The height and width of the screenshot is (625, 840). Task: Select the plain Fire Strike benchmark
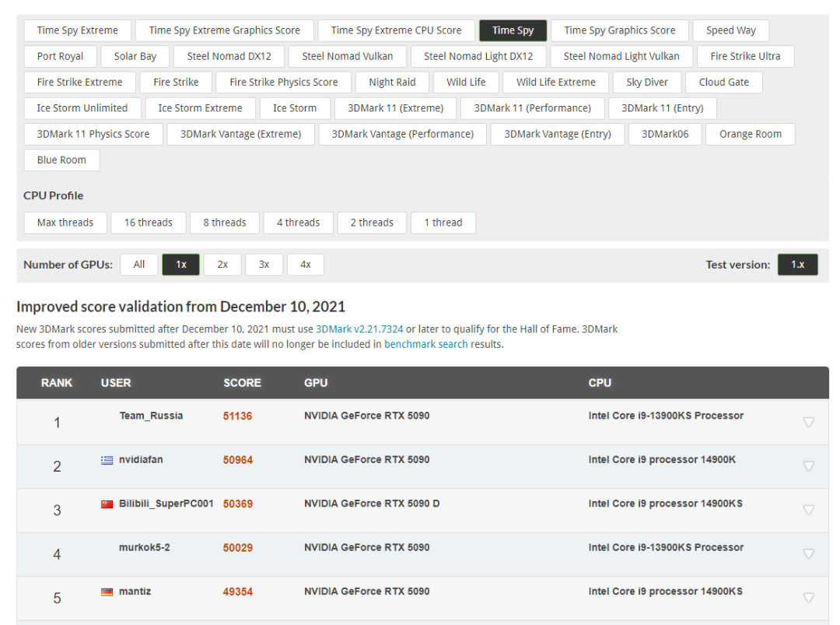click(x=176, y=82)
